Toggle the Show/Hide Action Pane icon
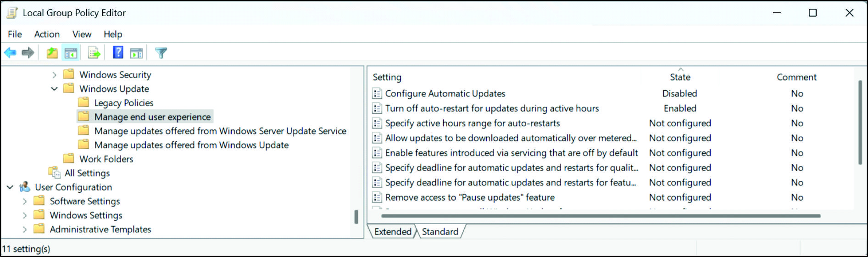The width and height of the screenshot is (868, 257). (136, 53)
